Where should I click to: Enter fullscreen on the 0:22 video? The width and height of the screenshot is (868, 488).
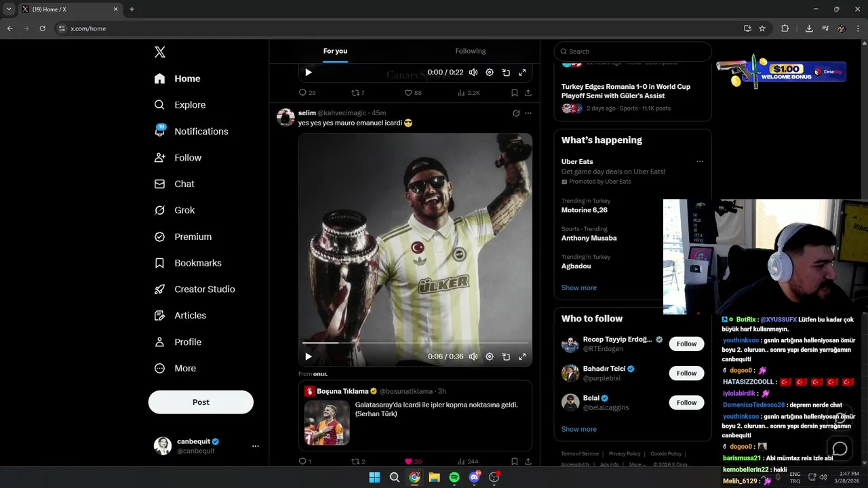click(522, 73)
